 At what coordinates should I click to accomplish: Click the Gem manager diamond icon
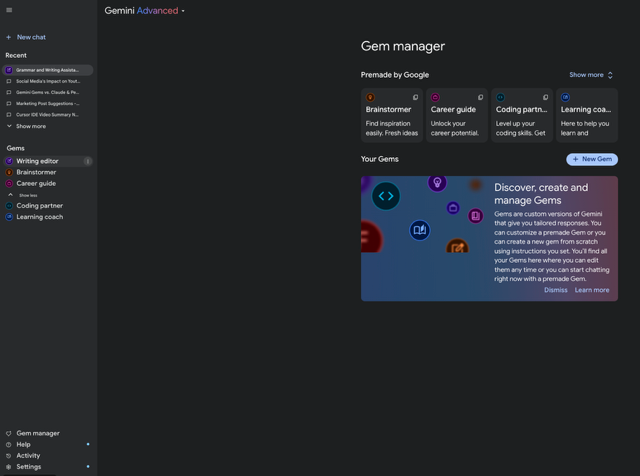9,433
